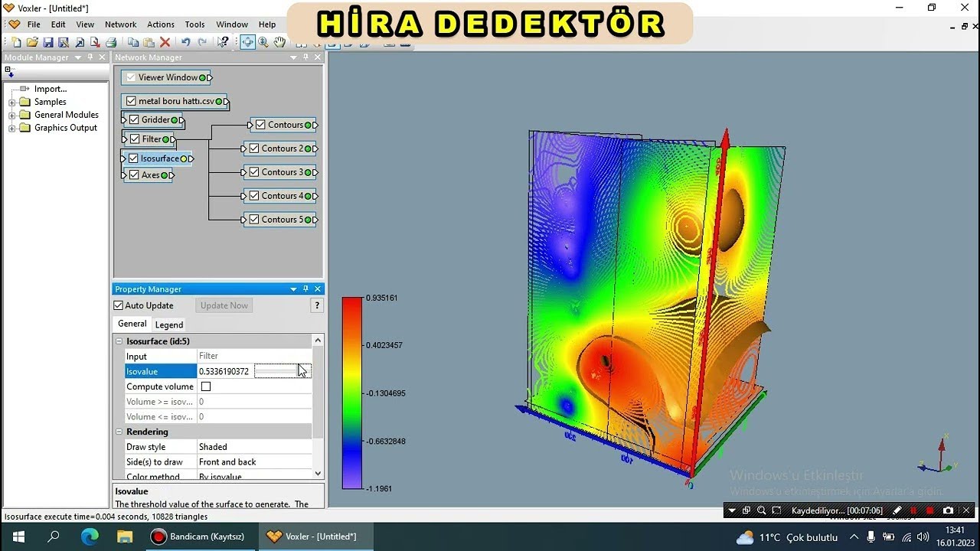Click Bandicam red stop recording button
Image resolution: width=980 pixels, height=551 pixels.
(930, 510)
